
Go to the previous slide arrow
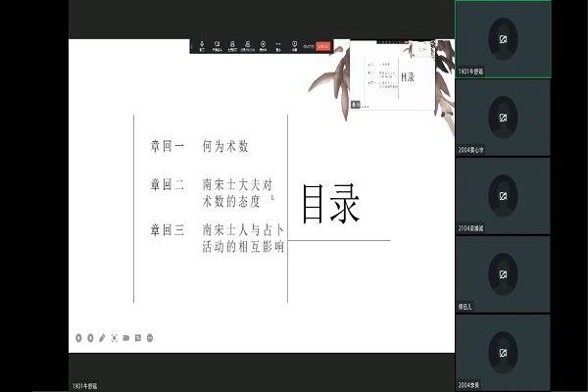78,338
